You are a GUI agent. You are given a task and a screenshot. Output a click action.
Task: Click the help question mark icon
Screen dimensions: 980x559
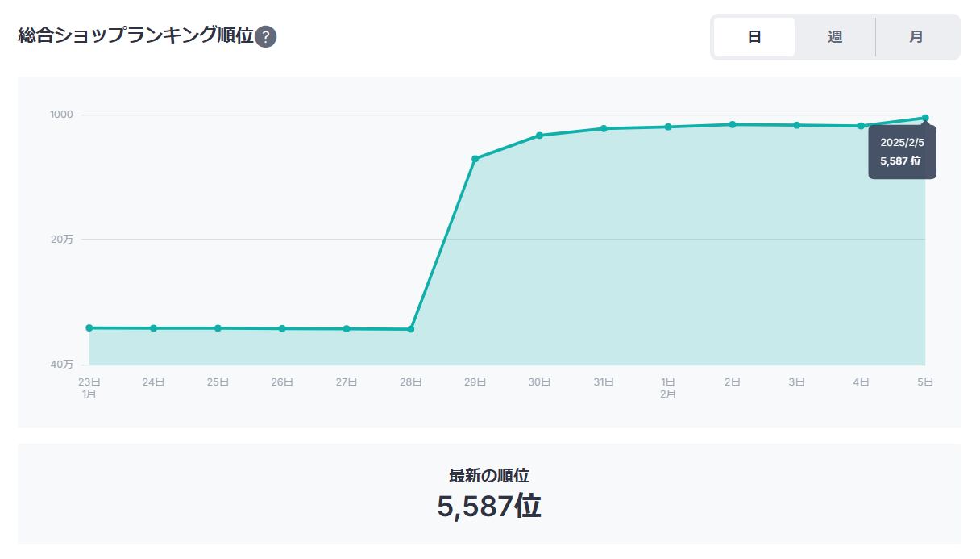(x=266, y=37)
